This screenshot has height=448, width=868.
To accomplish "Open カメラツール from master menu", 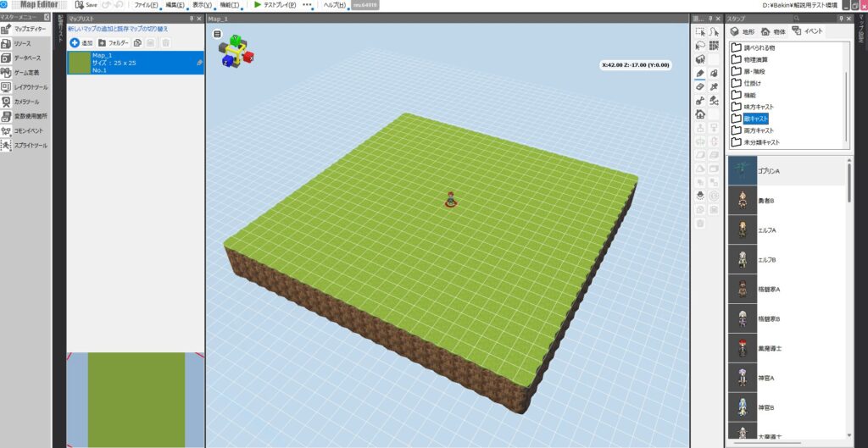I will 25,102.
